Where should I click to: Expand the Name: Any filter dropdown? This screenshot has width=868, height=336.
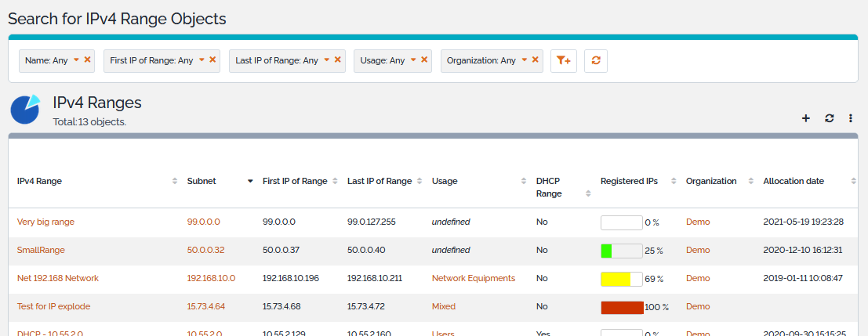pyautogui.click(x=76, y=60)
